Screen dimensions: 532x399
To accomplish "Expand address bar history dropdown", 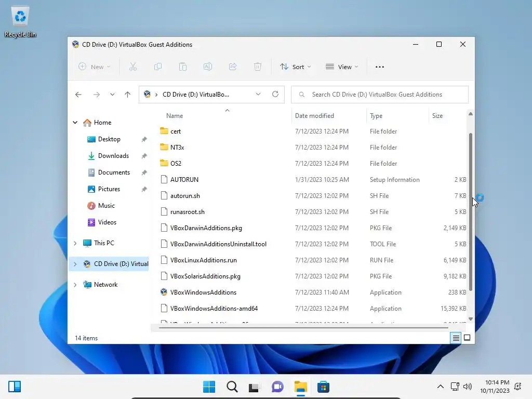I will pos(258,95).
